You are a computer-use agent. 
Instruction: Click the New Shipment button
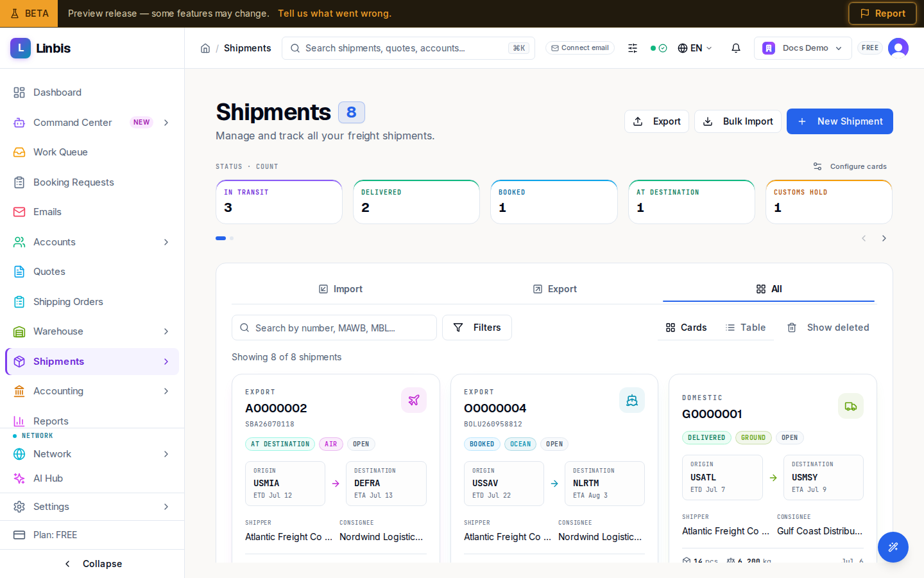pyautogui.click(x=840, y=121)
